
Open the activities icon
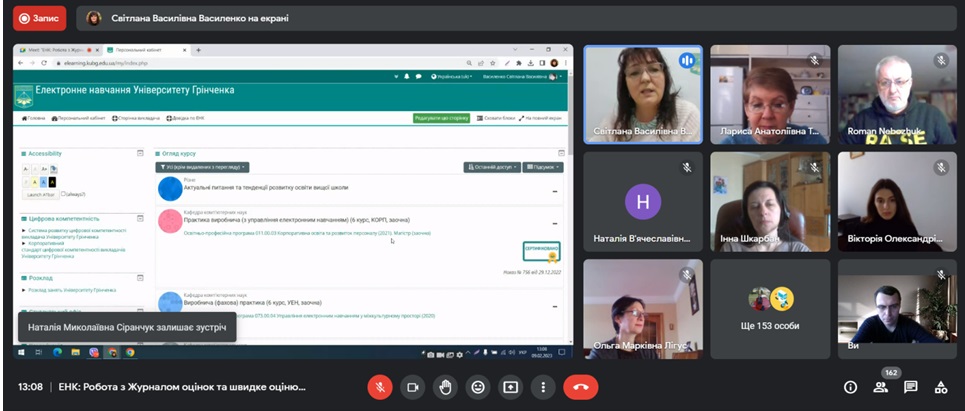[x=940, y=387]
